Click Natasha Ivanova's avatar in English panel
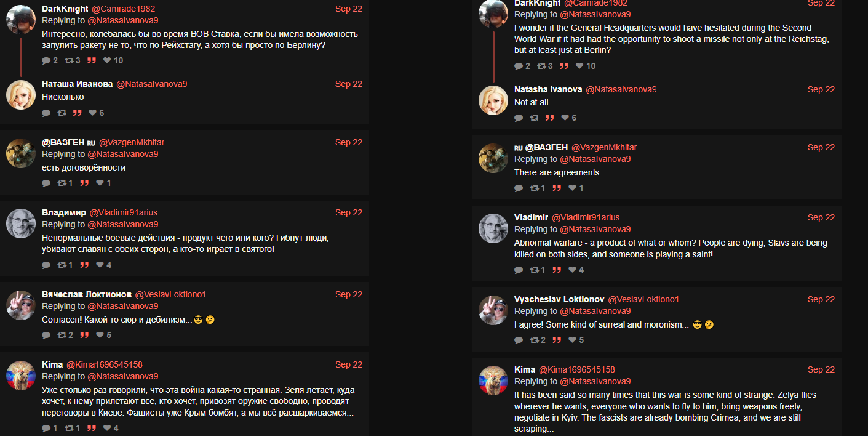The image size is (868, 439). (493, 100)
